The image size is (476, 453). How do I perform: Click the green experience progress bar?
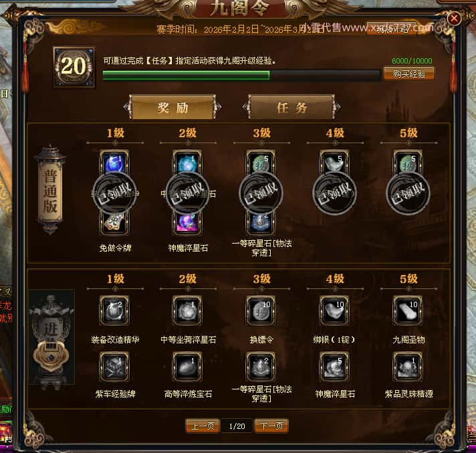(x=241, y=75)
